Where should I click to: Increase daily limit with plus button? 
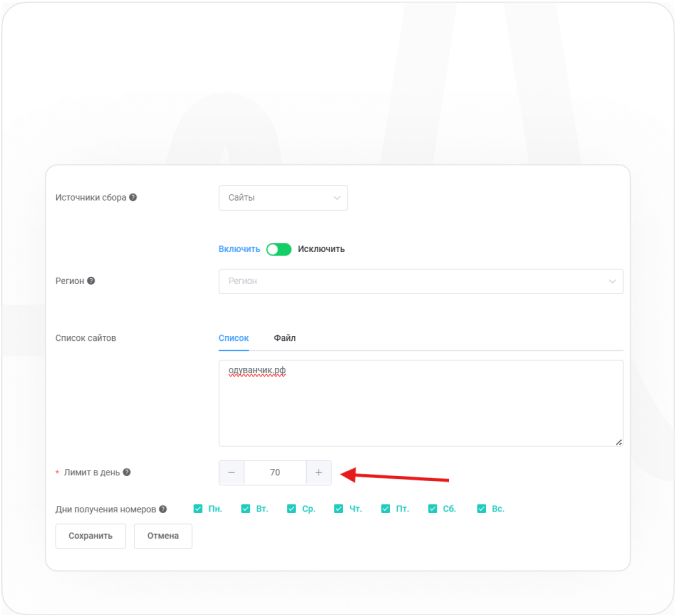[319, 472]
